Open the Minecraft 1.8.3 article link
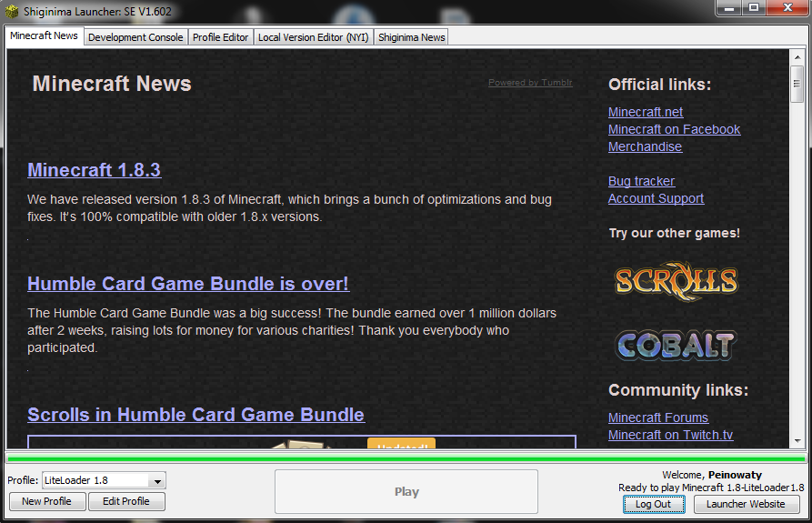This screenshot has width=812, height=523. pos(95,170)
